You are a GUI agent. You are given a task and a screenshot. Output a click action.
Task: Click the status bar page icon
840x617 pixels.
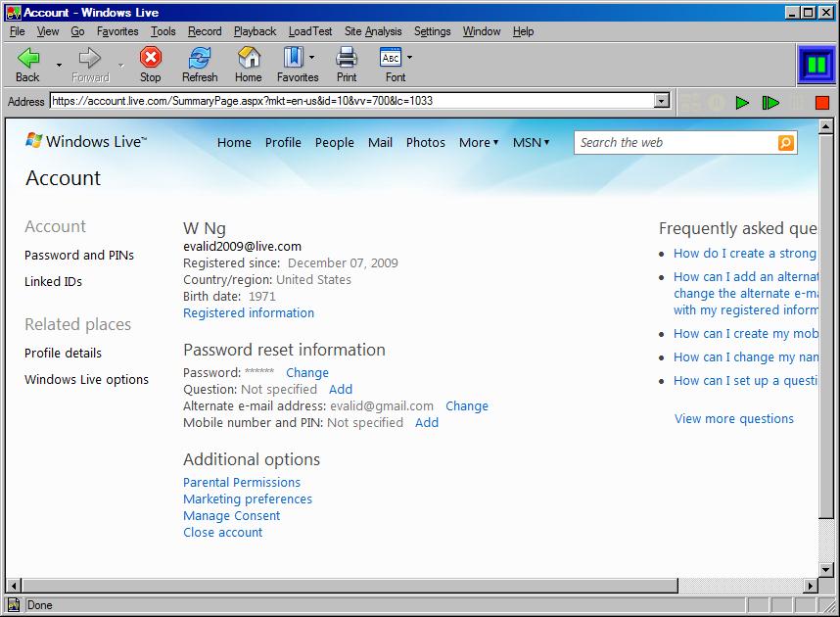tap(14, 605)
